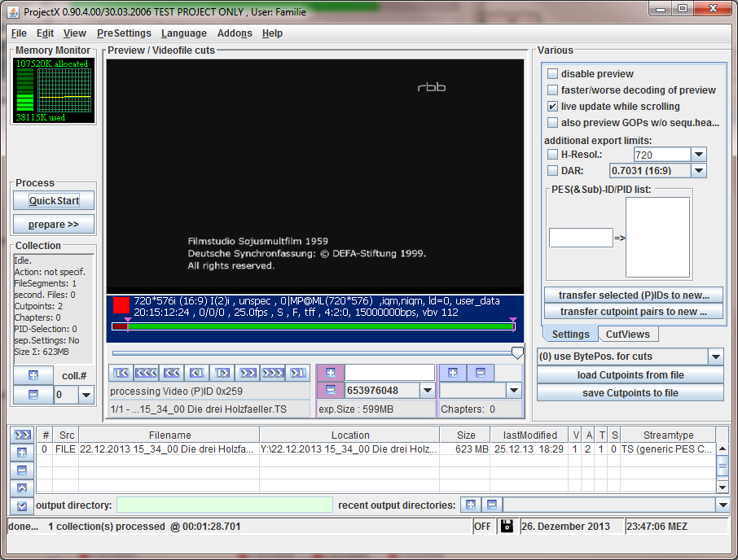
Task: Tick the H-Resol. export limit checkbox
Action: (553, 155)
